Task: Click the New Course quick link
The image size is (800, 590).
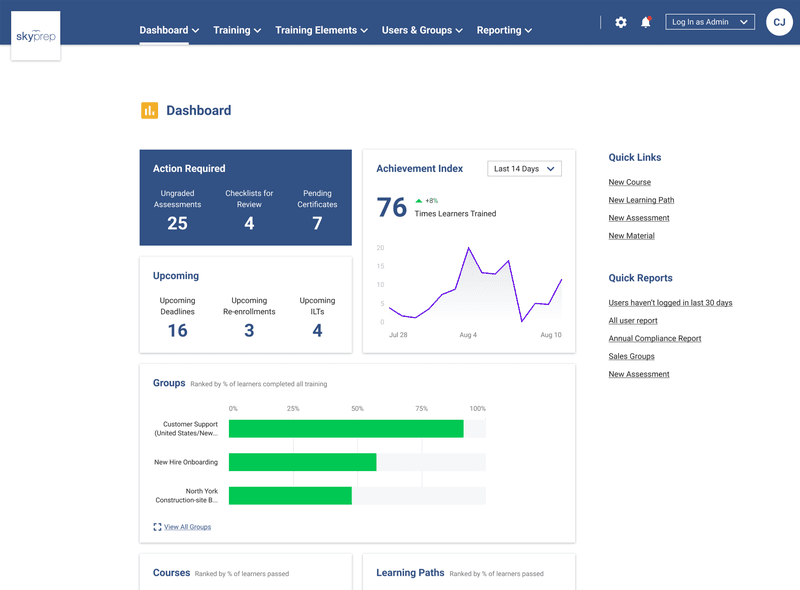Action: [x=630, y=182]
